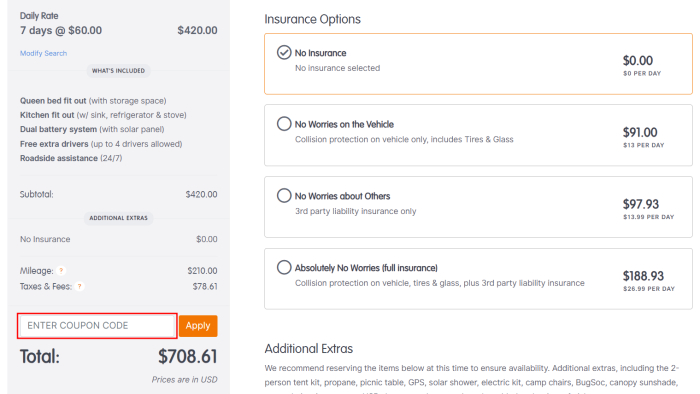Click the $97.93 third party price

(x=641, y=204)
